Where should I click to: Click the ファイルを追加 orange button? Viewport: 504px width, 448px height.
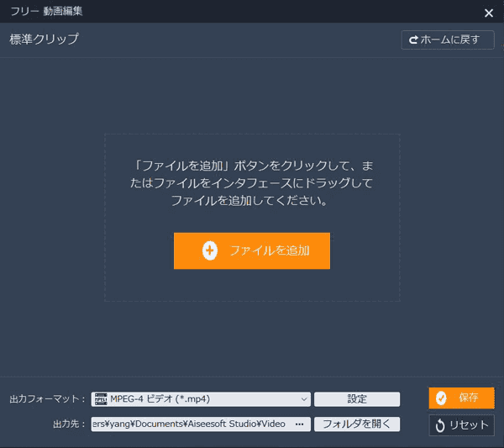pos(252,250)
